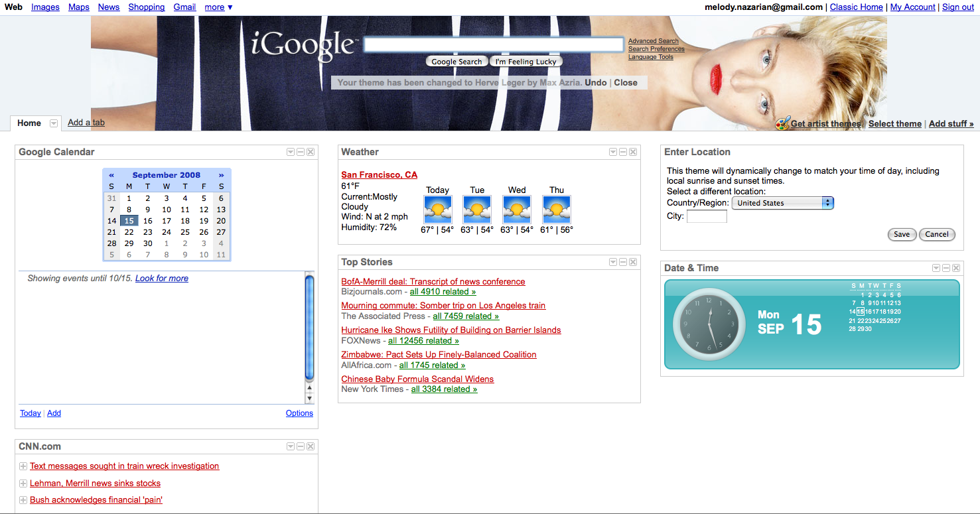Open the Home tab dropdown arrow
The image size is (980, 514).
(54, 123)
